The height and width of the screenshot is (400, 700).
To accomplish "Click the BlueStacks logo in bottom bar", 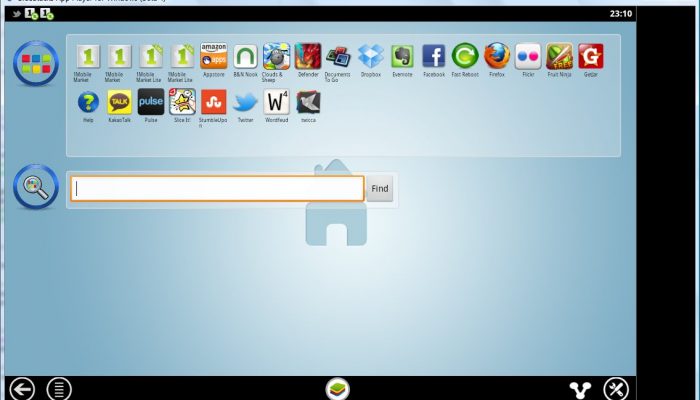I will pyautogui.click(x=338, y=389).
